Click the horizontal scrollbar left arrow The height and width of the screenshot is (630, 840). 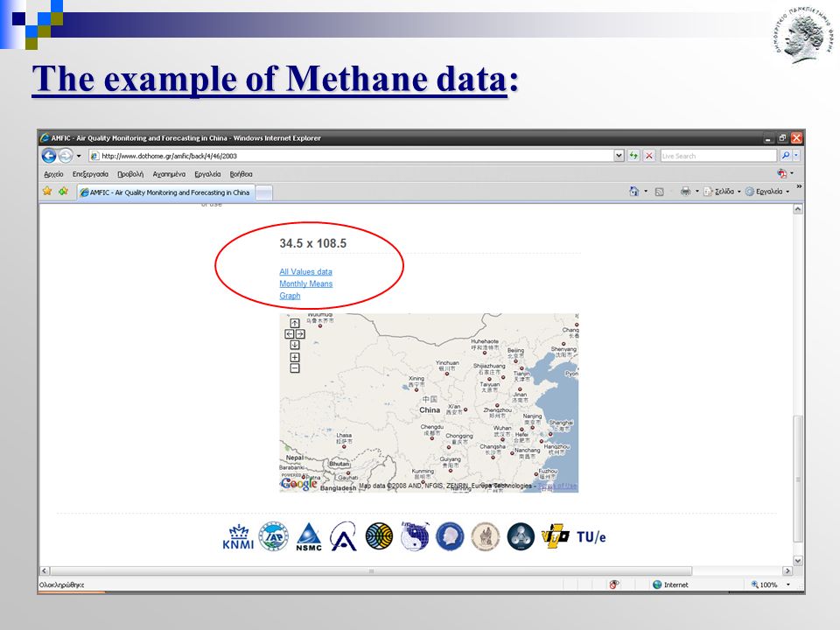pyautogui.click(x=45, y=571)
